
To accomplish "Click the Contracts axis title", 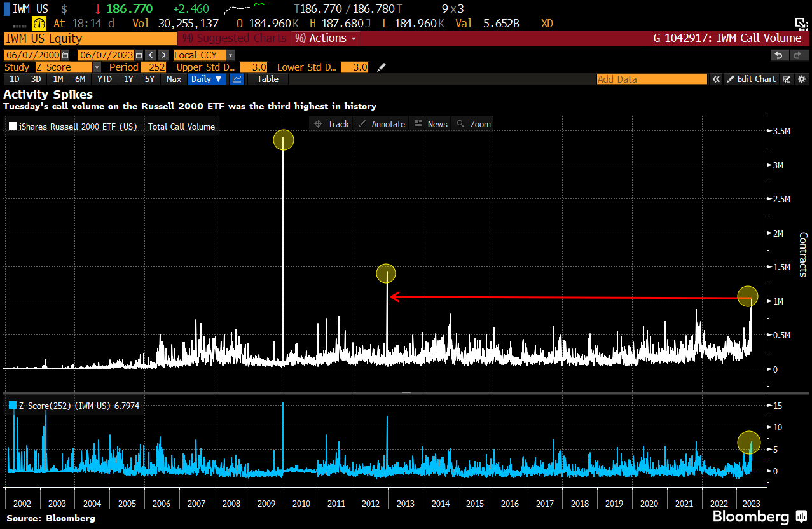I will [802, 254].
